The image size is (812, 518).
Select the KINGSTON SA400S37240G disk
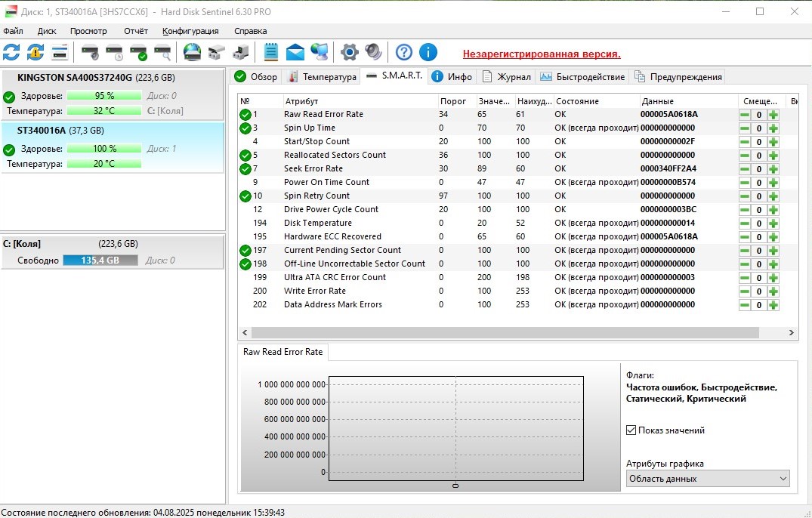pos(75,78)
